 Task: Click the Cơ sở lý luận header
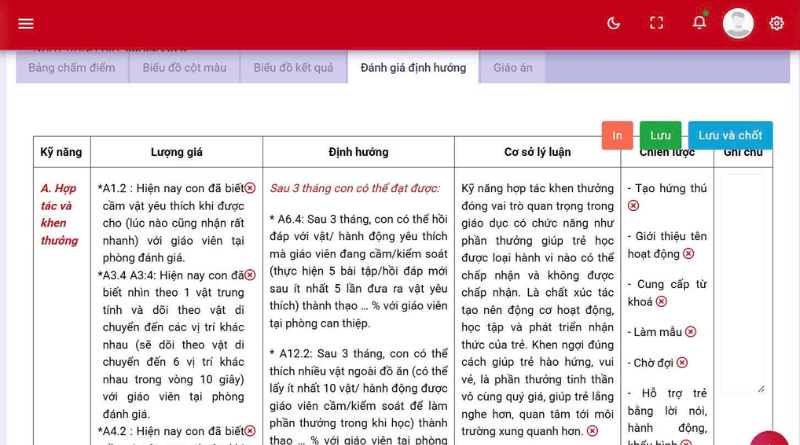pyautogui.click(x=537, y=152)
